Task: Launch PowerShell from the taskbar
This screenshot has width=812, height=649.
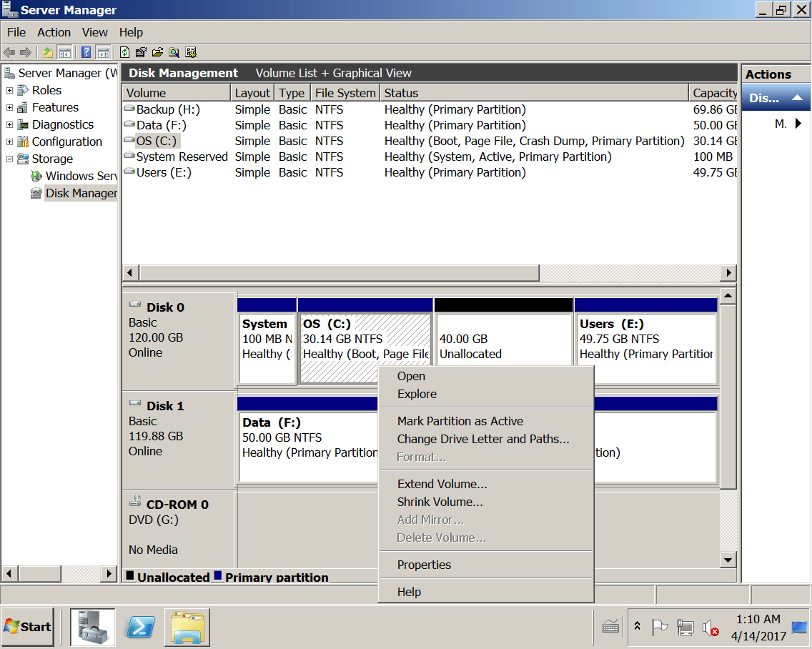Action: [140, 627]
